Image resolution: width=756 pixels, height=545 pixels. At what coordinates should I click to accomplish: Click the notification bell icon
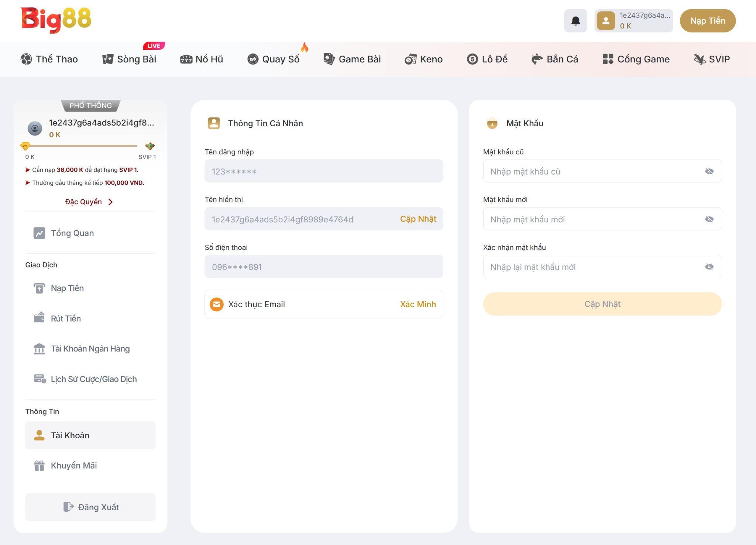575,21
